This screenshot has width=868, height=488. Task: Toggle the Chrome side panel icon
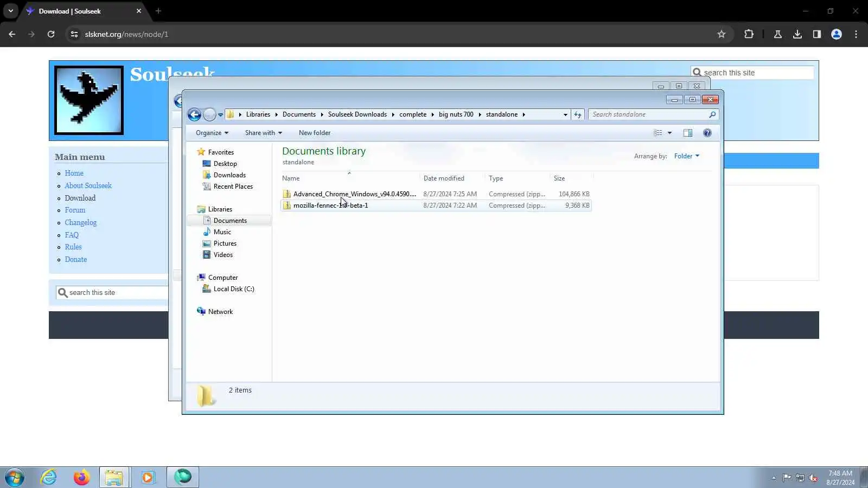[816, 34]
